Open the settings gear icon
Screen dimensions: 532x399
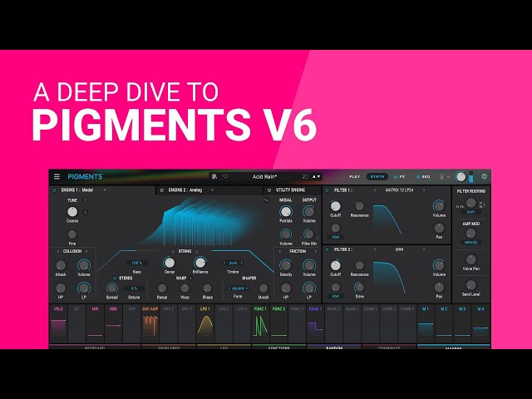point(484,176)
